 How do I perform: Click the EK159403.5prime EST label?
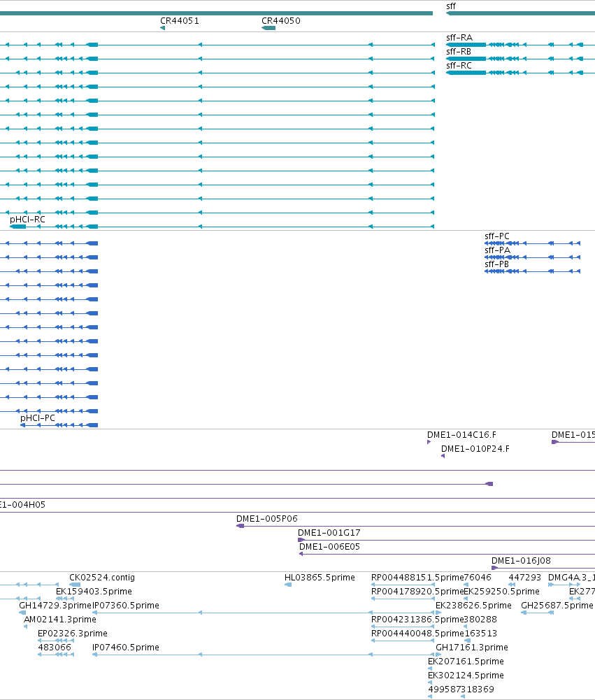coord(94,592)
